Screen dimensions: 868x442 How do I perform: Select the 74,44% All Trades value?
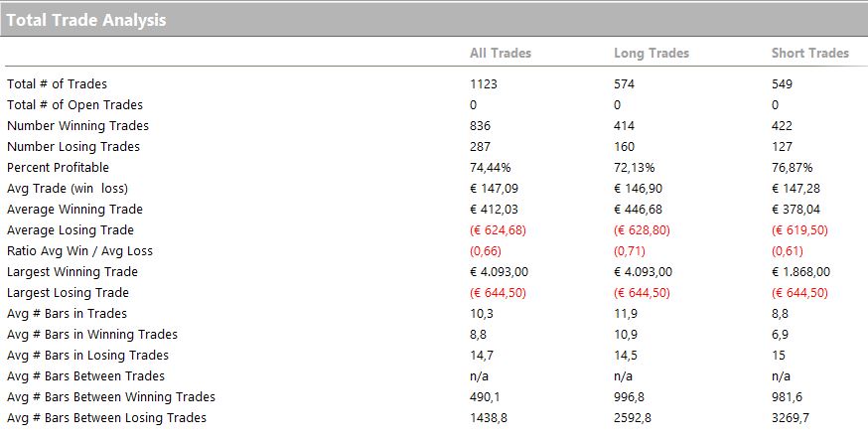(x=490, y=167)
